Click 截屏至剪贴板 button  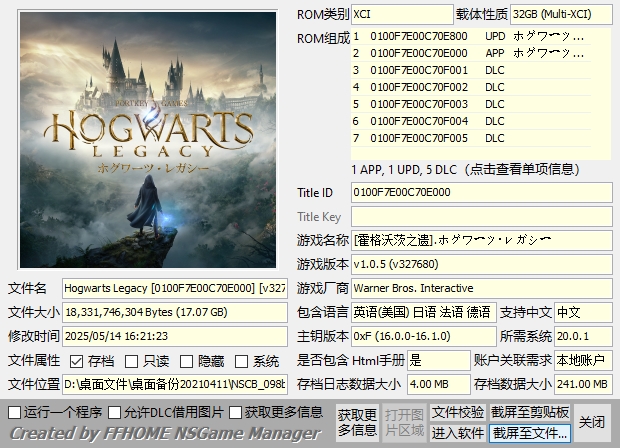(x=530, y=412)
